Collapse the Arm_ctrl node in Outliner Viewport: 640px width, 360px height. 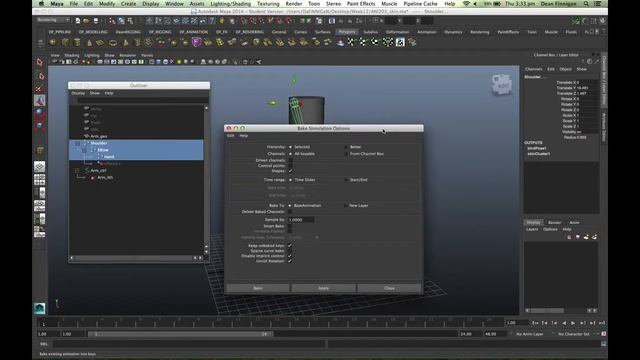click(77, 171)
